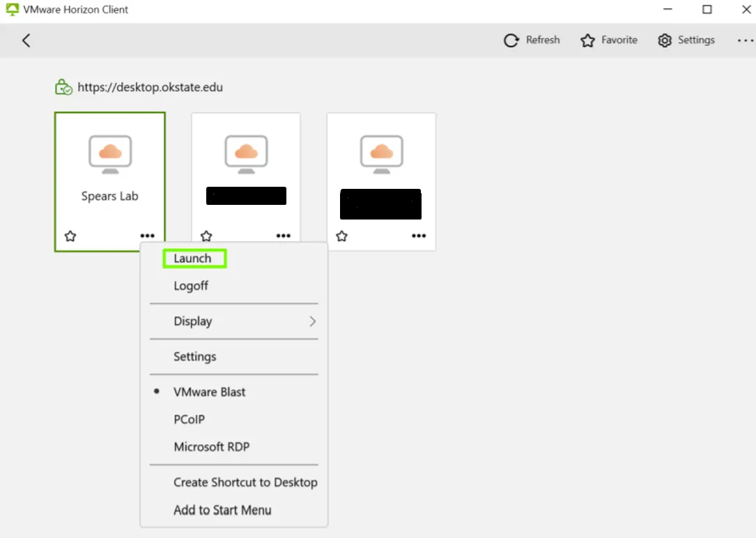This screenshot has height=538, width=756.
Task: Click the VMware Horizon Client app icon in the title bar
Action: click(x=12, y=10)
